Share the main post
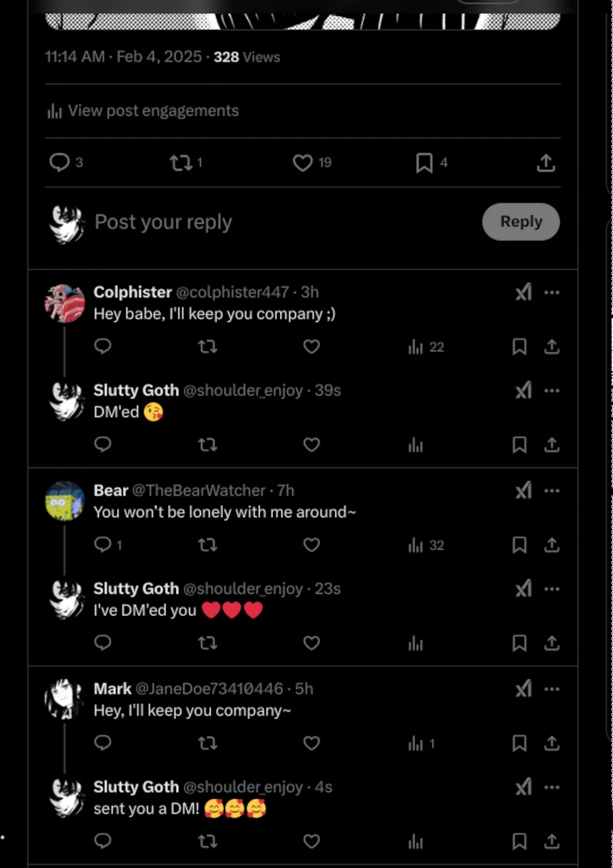The height and width of the screenshot is (868, 613). click(545, 163)
